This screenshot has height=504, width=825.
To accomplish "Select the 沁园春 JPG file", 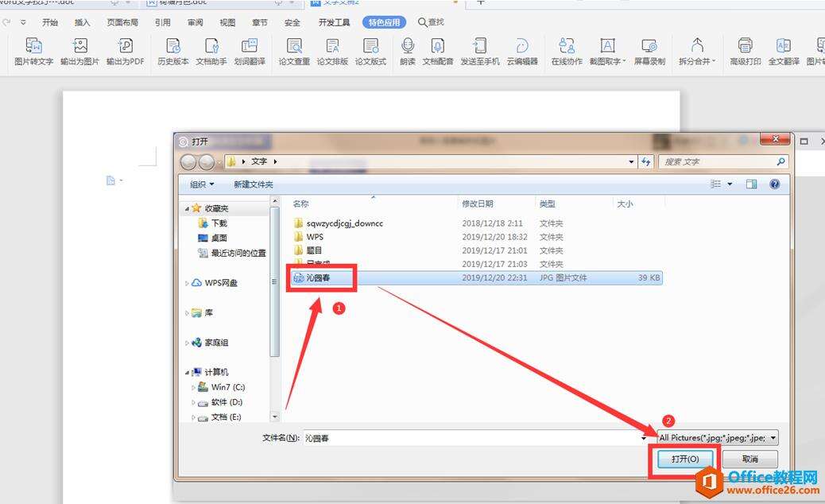I will [476, 277].
